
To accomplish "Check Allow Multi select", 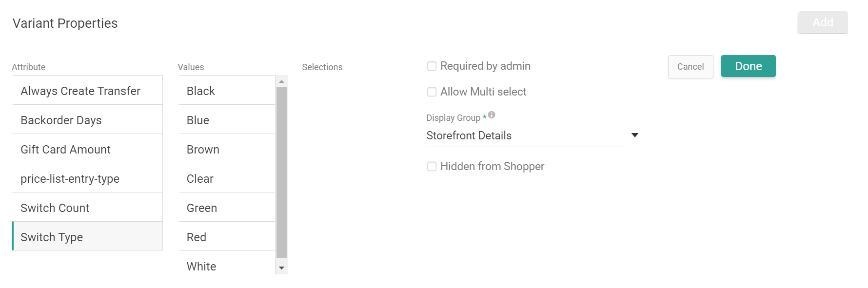I will click(432, 92).
